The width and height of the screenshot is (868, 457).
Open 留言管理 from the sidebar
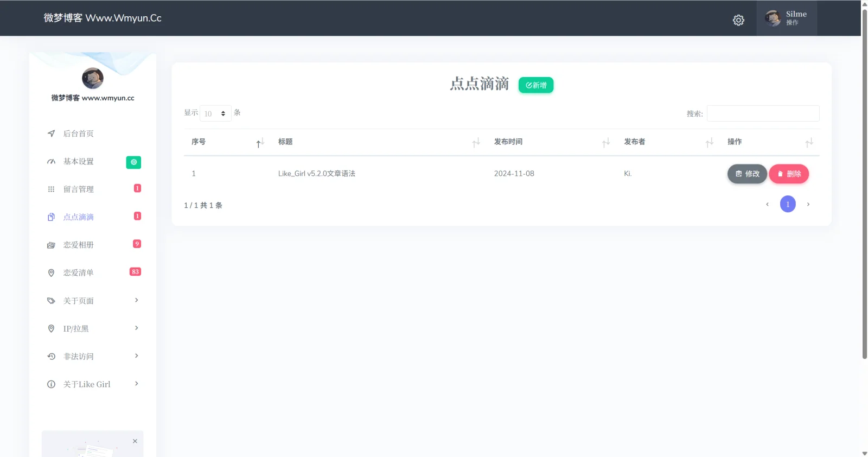click(78, 189)
